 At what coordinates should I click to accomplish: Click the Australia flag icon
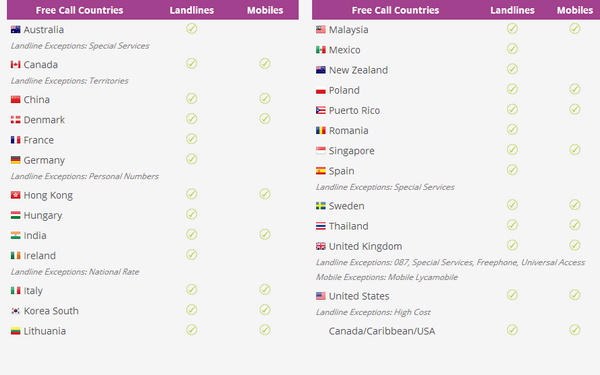tap(15, 29)
